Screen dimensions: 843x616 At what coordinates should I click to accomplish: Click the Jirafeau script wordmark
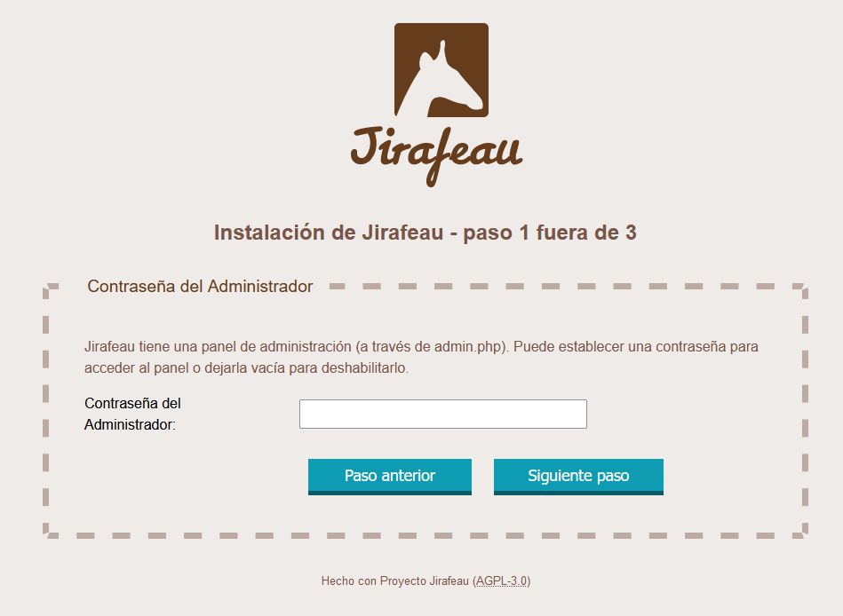pos(436,155)
